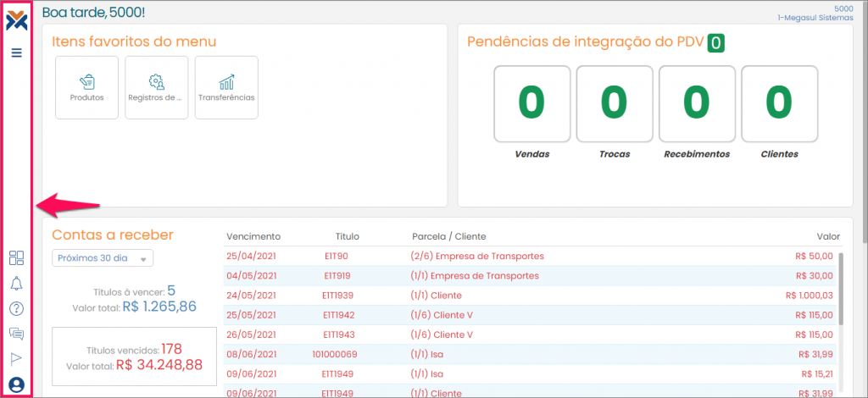Open the dashboard widgets icon

[16, 258]
